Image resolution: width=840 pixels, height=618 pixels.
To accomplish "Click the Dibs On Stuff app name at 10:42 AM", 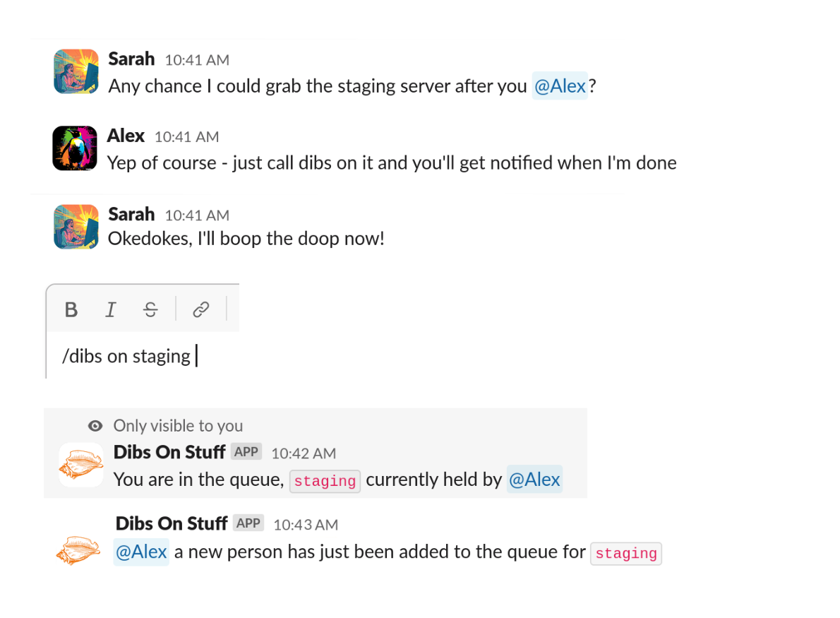I will click(x=169, y=452).
